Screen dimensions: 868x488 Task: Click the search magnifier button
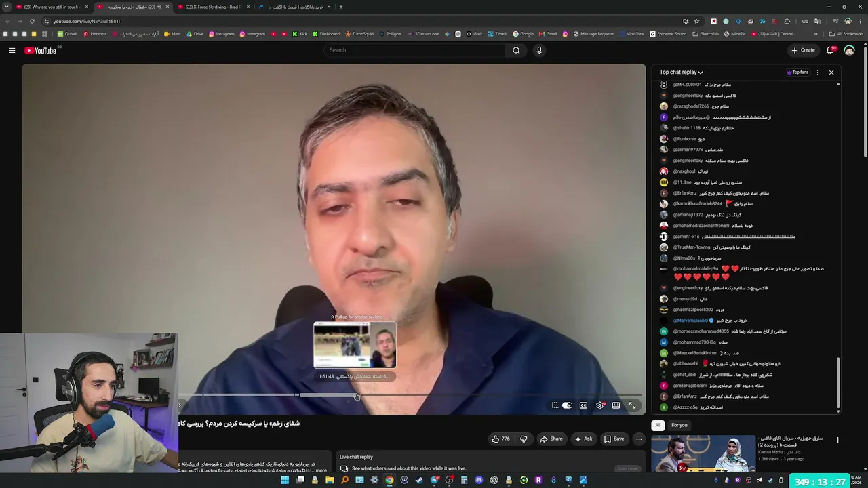(516, 50)
